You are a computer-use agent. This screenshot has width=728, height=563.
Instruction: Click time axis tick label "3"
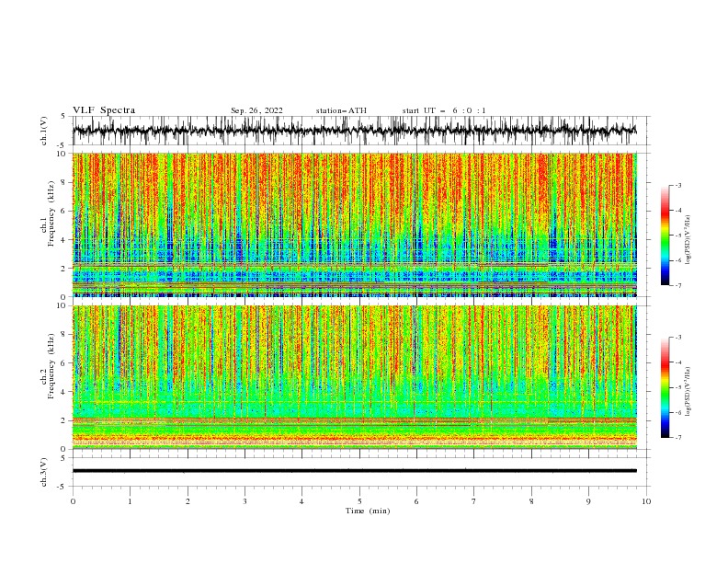[x=245, y=501]
